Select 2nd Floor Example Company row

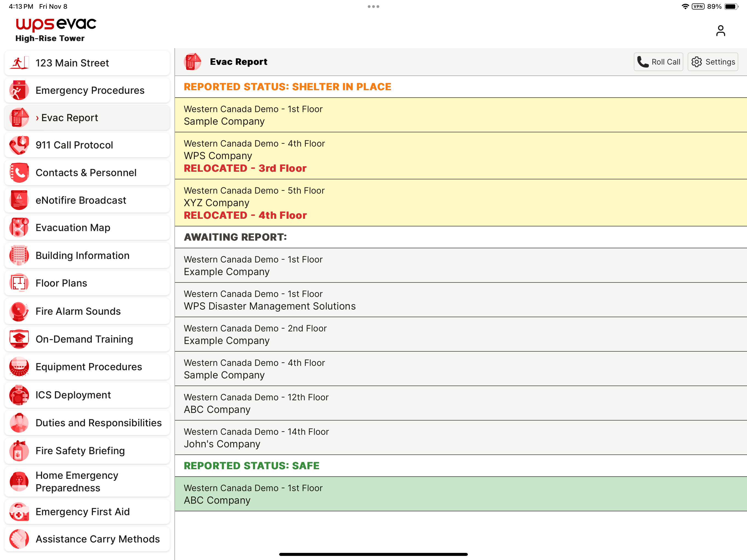[461, 334]
